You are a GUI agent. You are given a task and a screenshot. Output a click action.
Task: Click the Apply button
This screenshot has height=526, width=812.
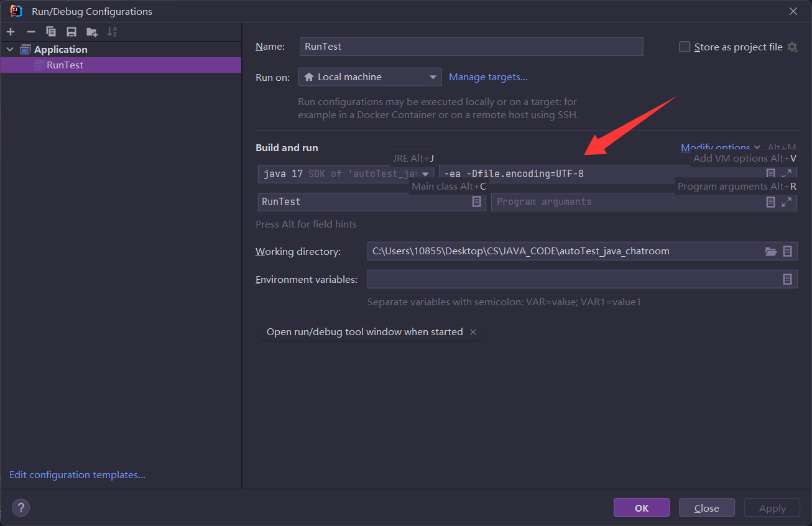772,508
